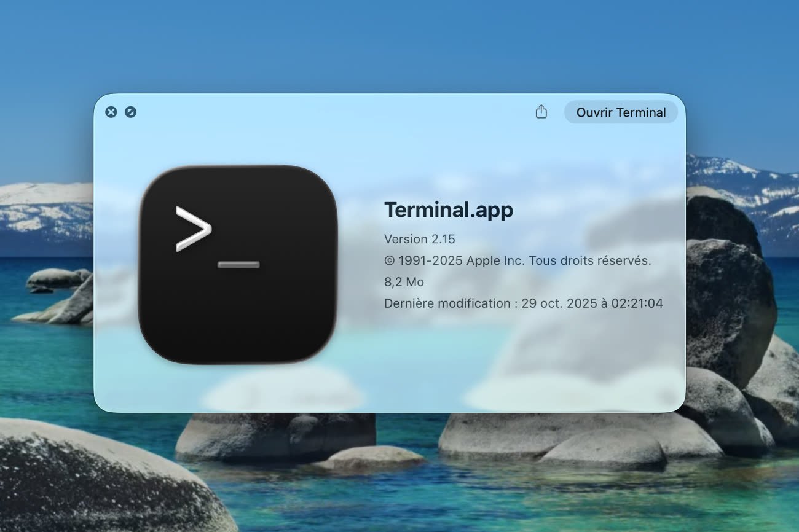Click the Share icon in Quick Look
The width and height of the screenshot is (799, 532).
(541, 112)
